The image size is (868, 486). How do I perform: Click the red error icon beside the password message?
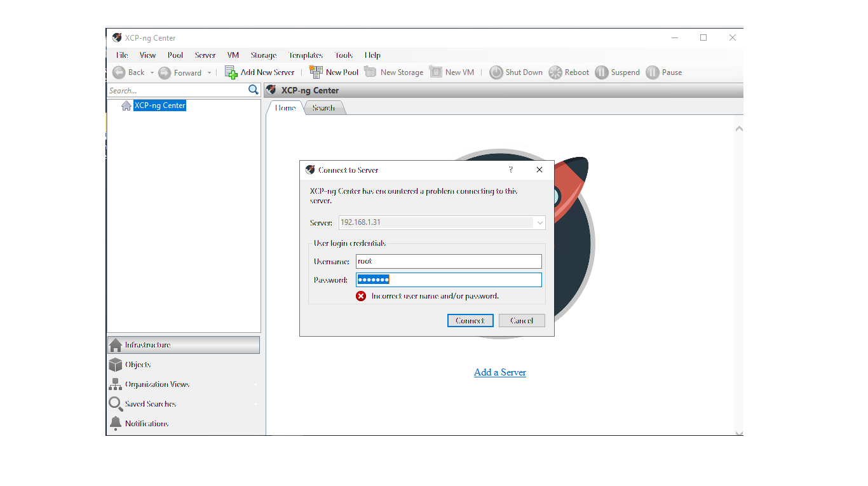pyautogui.click(x=361, y=296)
